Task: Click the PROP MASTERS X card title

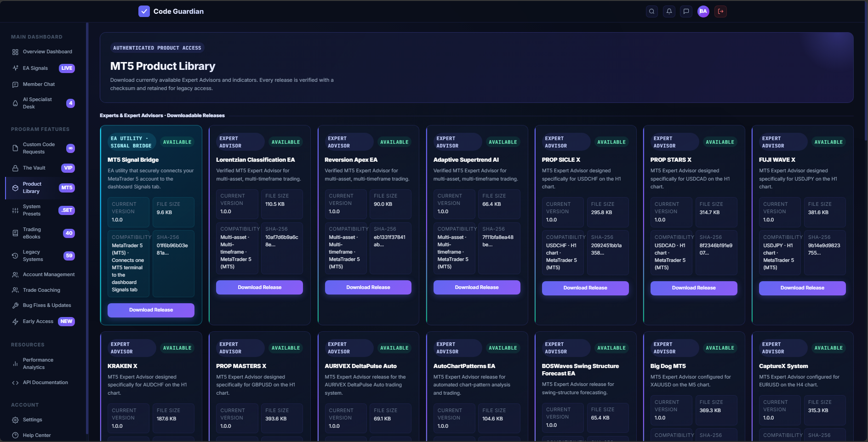Action: (x=241, y=366)
